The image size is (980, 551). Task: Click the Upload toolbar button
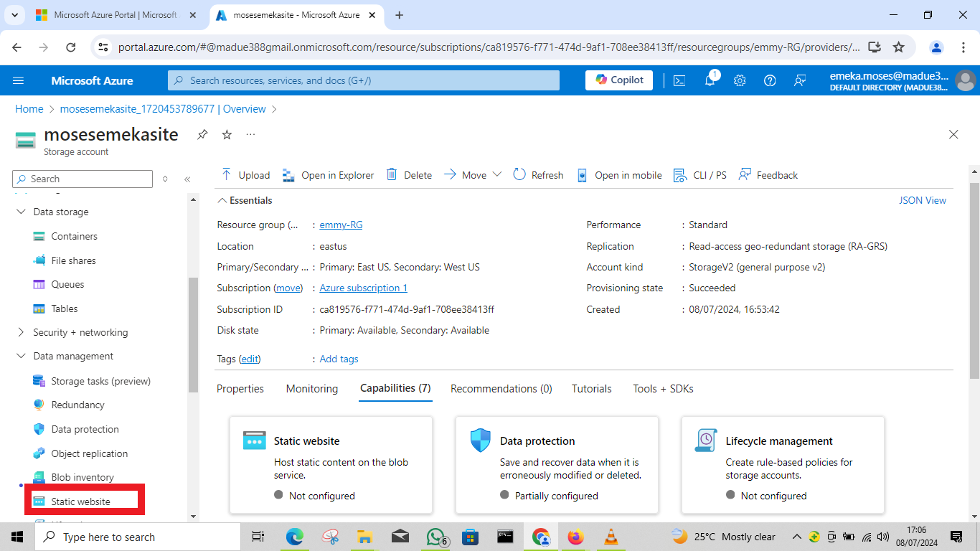245,175
